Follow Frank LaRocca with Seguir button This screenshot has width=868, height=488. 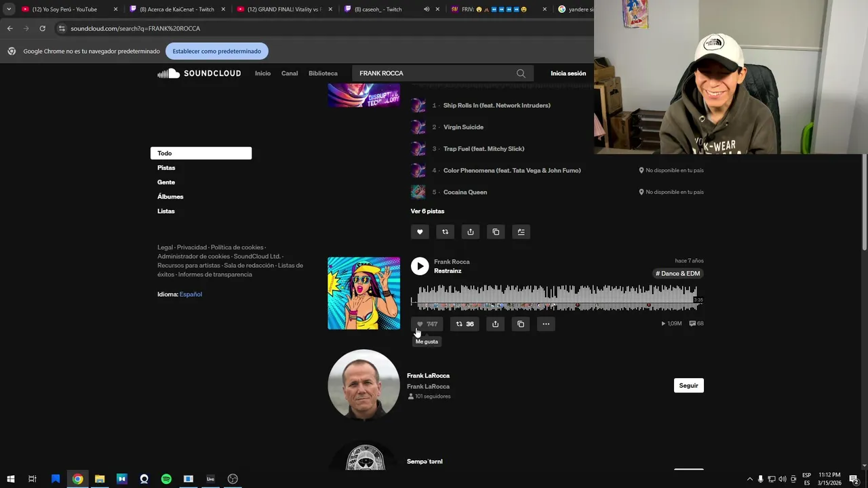(688, 386)
